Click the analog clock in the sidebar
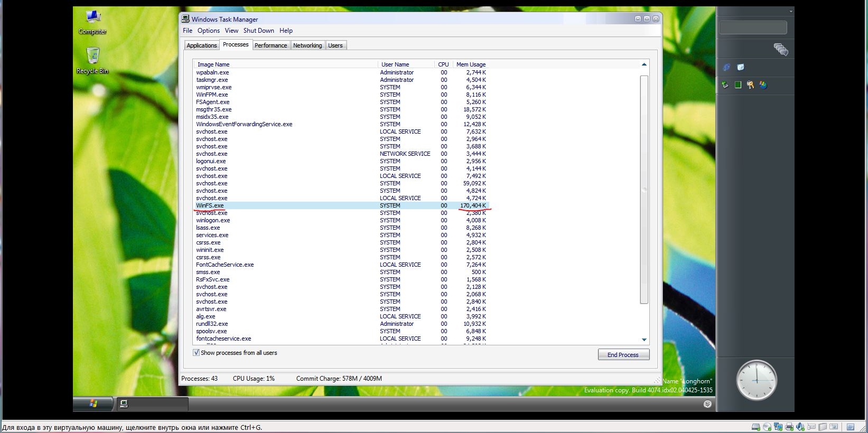The height and width of the screenshot is (433, 868). (x=757, y=380)
